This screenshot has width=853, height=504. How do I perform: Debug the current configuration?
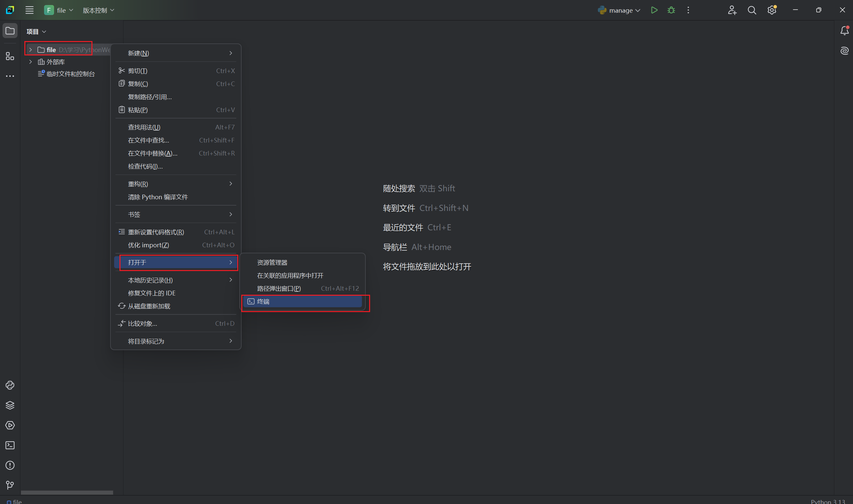(671, 10)
